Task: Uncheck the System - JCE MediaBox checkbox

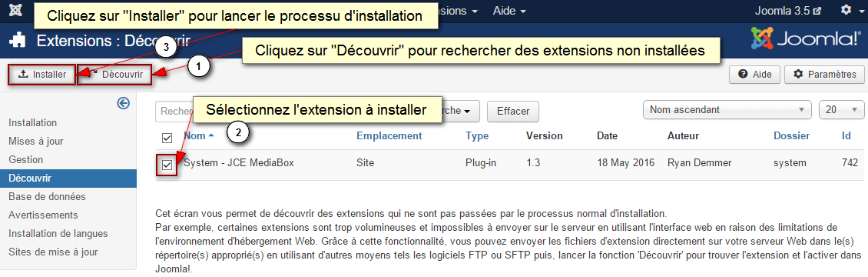Action: (167, 165)
